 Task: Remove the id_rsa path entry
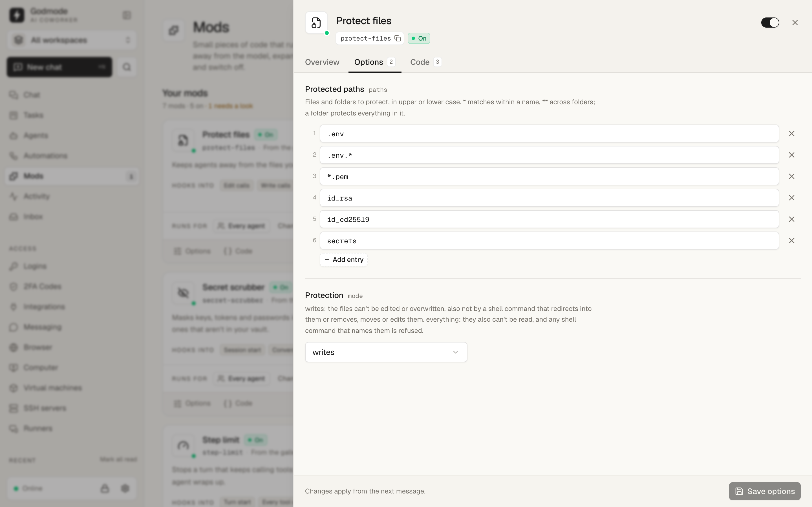pyautogui.click(x=791, y=198)
